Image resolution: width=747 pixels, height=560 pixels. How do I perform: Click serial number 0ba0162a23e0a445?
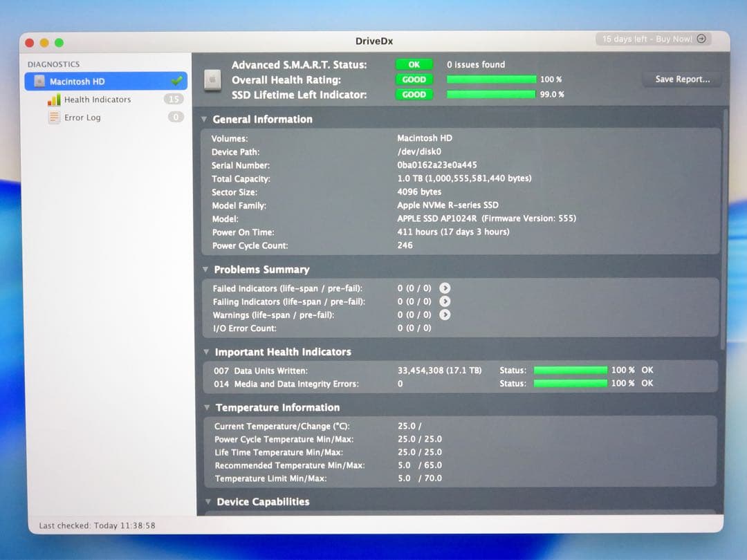coord(437,165)
